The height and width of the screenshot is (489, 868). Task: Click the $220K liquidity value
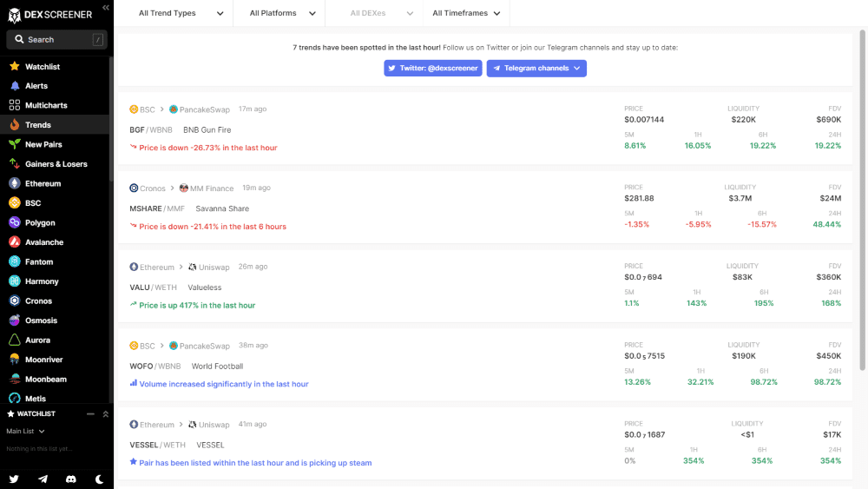[x=744, y=120]
